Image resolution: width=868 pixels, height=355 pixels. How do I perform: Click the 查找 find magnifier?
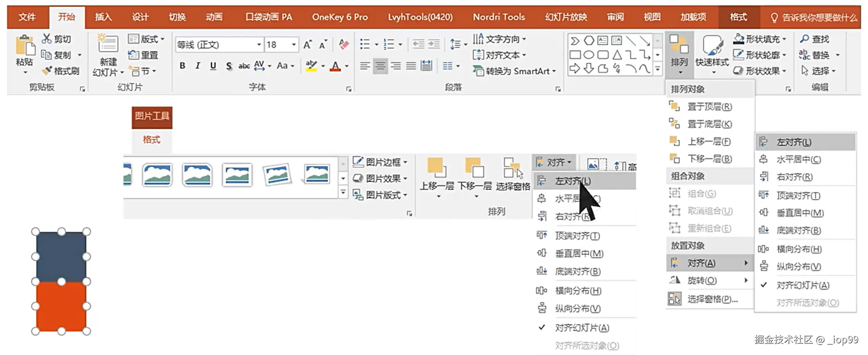pos(815,39)
